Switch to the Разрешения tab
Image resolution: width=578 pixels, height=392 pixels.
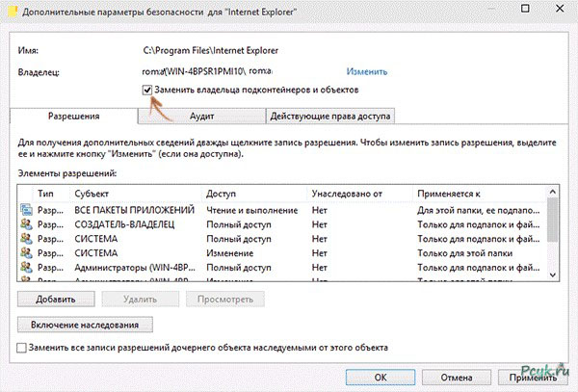pyautogui.click(x=74, y=116)
